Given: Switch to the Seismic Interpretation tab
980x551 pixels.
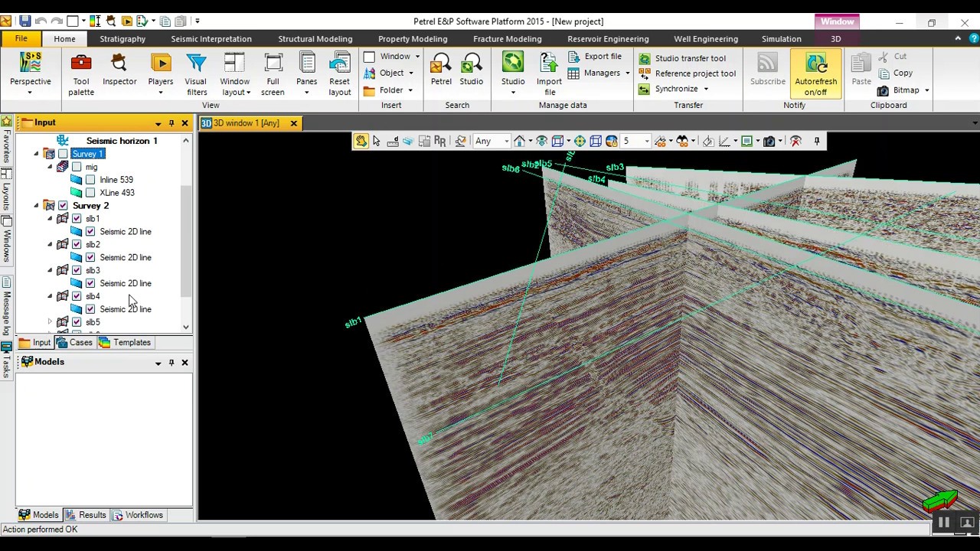Looking at the screenshot, I should coord(211,39).
